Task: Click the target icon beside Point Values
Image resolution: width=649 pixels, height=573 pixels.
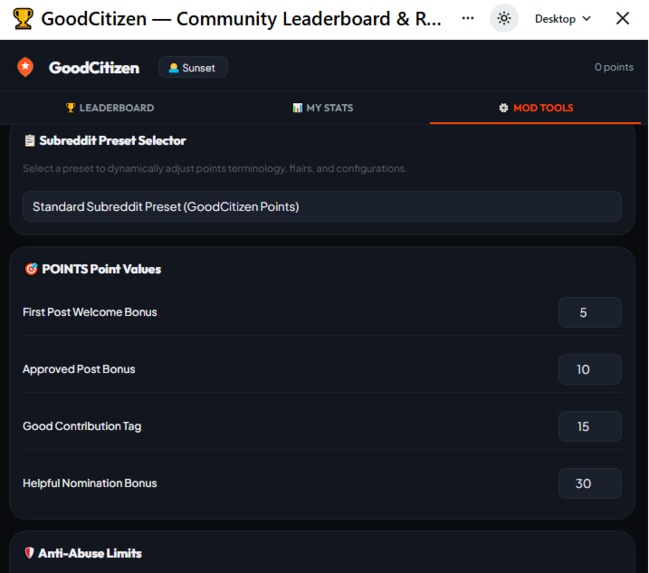Action: [31, 269]
